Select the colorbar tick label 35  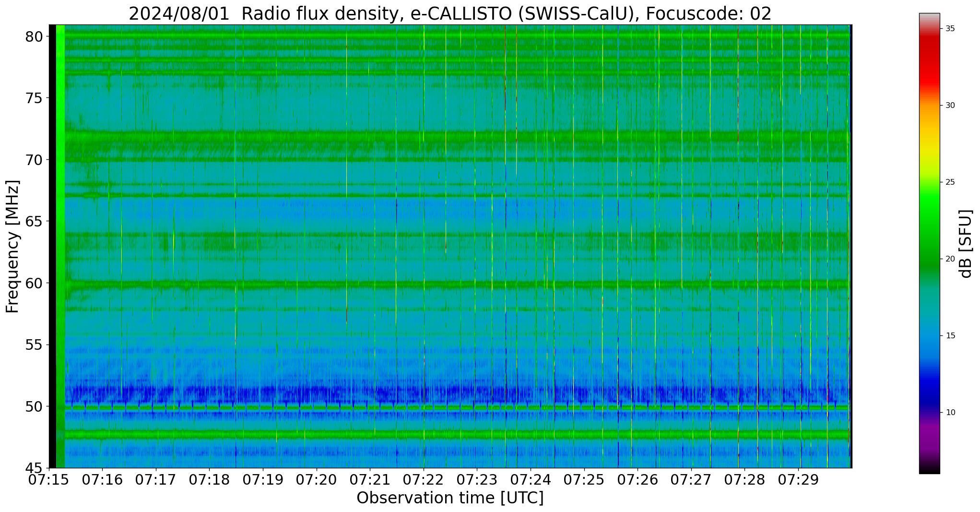950,29
